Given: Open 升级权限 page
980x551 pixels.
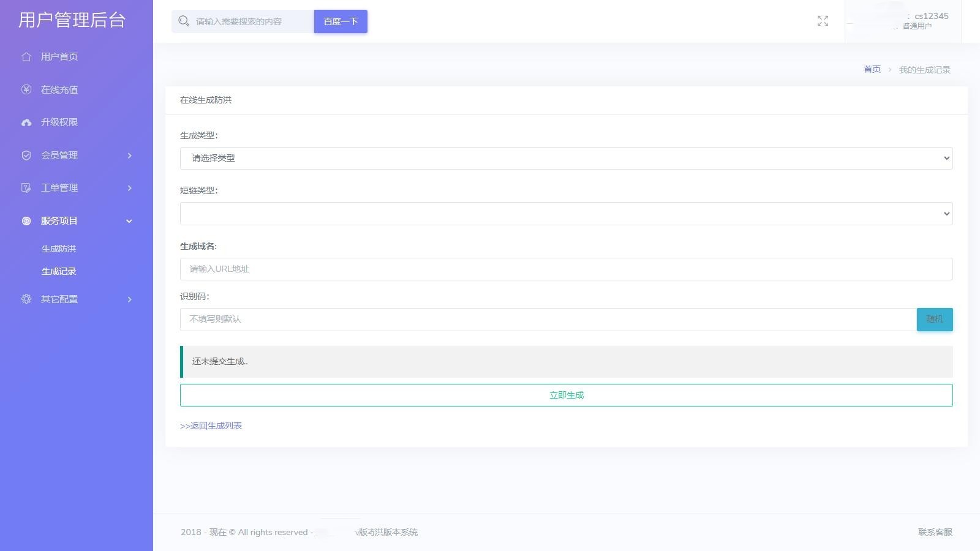Looking at the screenshot, I should 59,122.
